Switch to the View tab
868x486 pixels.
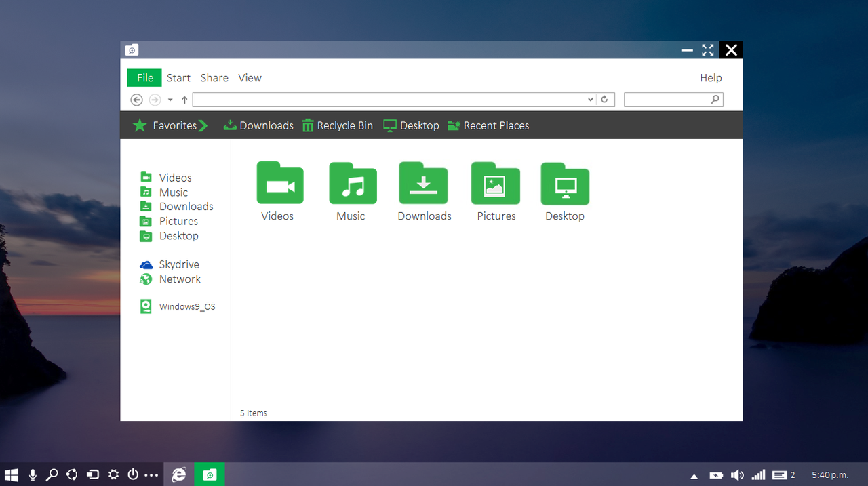click(250, 78)
